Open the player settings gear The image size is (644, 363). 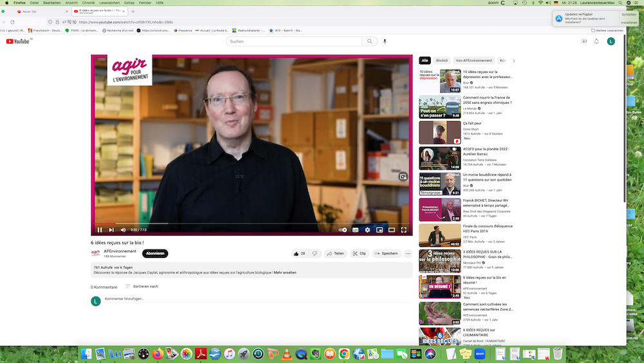click(x=367, y=230)
